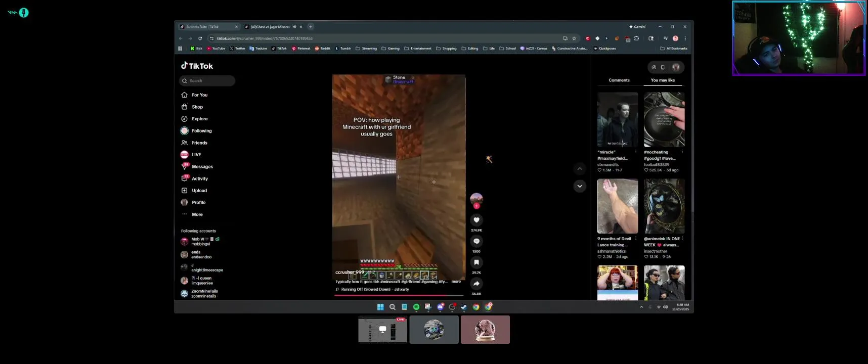The image size is (868, 364).
Task: Open the '@animeink IN ONE WEEK' video thumbnail
Action: (664, 206)
